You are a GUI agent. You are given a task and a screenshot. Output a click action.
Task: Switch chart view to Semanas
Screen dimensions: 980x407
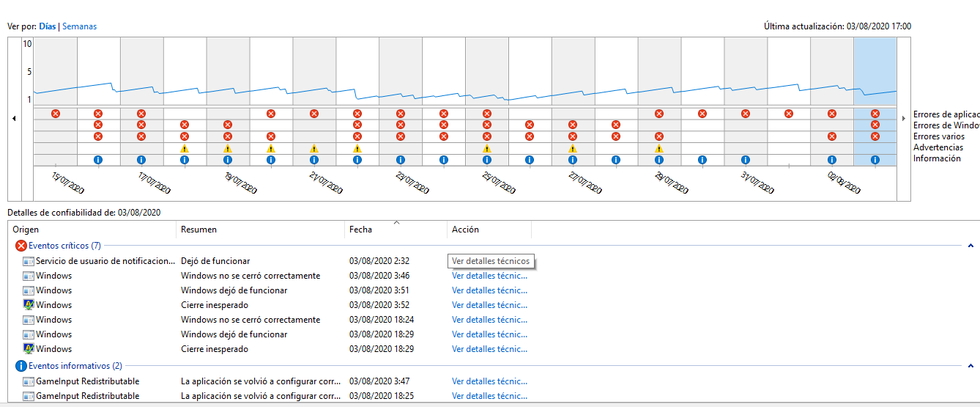(79, 26)
